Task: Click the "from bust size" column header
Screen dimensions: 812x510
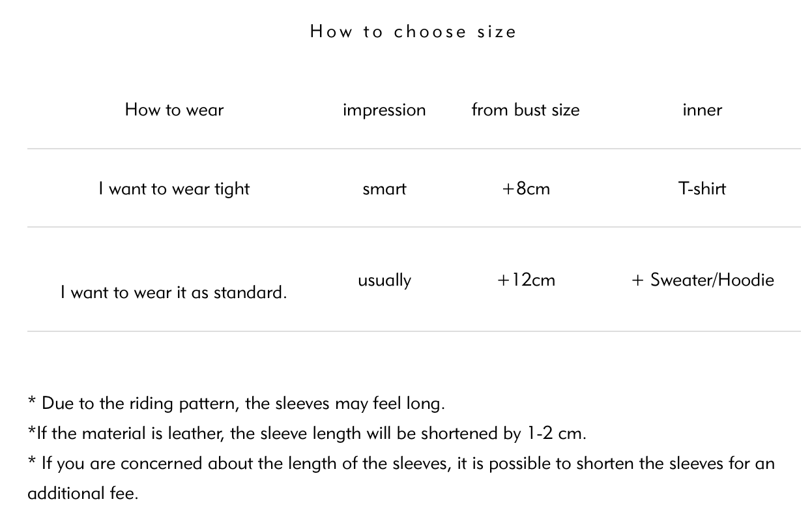Action: (x=525, y=110)
